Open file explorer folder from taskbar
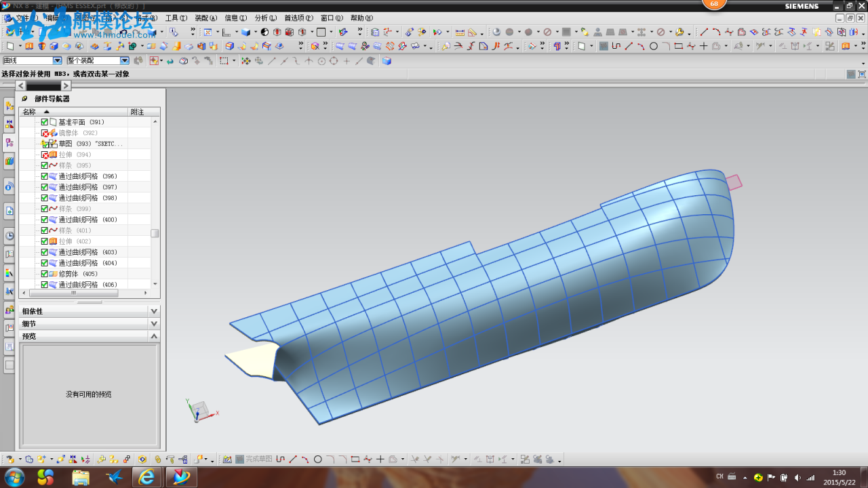 click(x=81, y=477)
